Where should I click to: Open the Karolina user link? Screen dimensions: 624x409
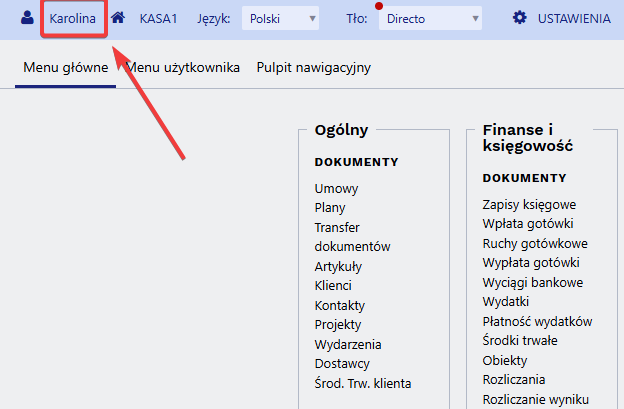72,18
